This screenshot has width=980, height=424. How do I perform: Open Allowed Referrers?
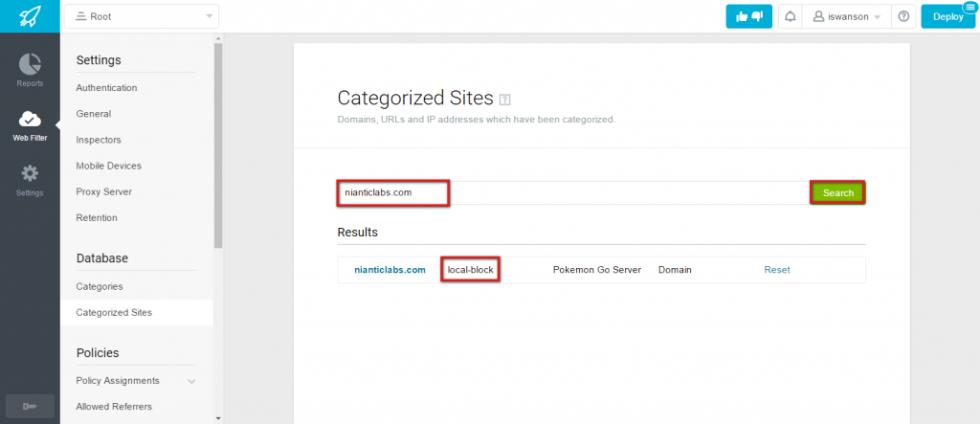click(x=114, y=407)
